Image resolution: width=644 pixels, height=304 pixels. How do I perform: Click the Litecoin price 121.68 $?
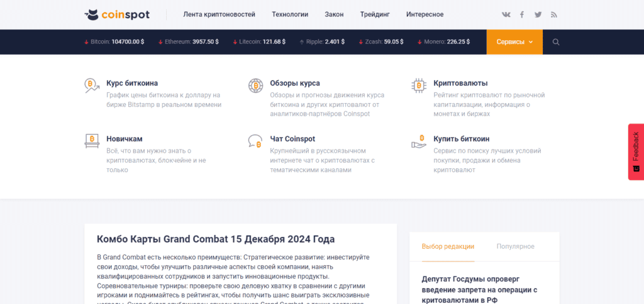click(x=274, y=42)
